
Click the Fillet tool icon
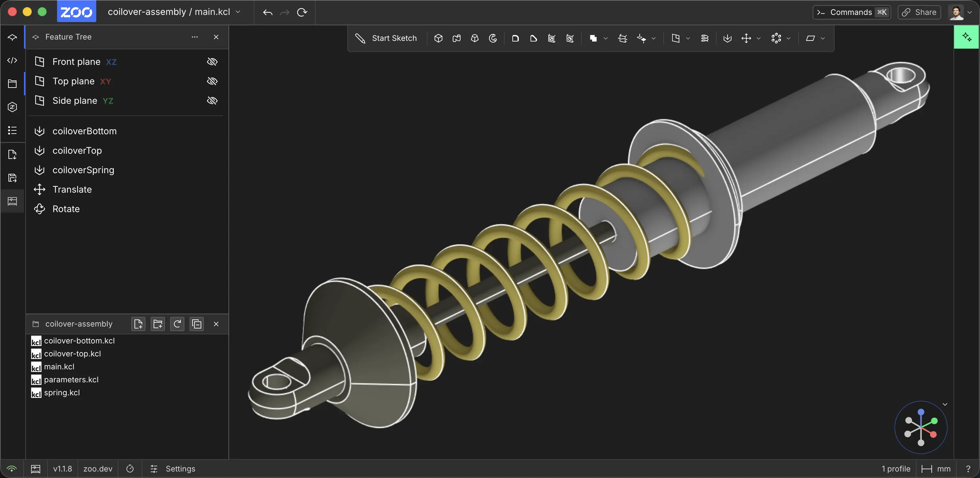pyautogui.click(x=515, y=38)
